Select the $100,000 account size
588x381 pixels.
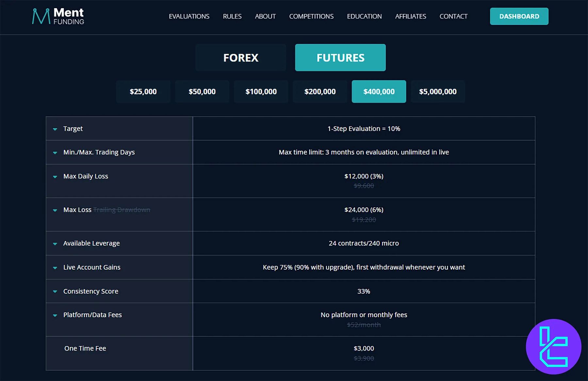pos(261,92)
